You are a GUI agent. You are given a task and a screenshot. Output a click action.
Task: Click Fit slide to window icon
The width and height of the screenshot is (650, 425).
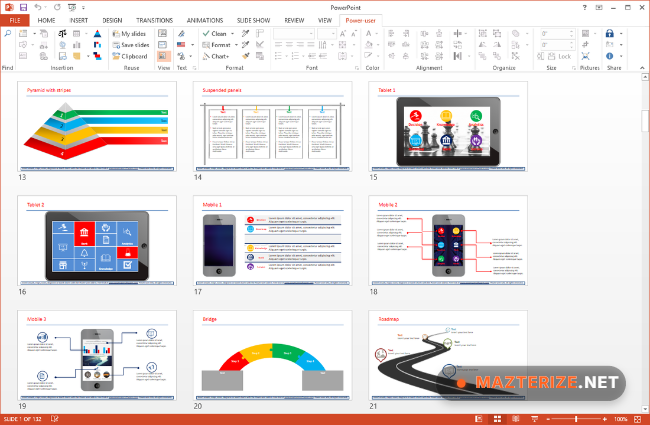[638, 419]
